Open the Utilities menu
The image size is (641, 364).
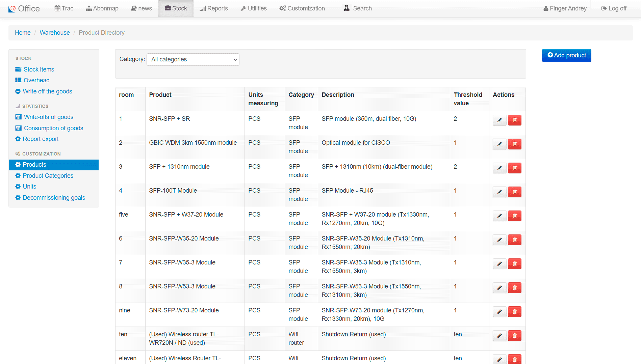(254, 8)
